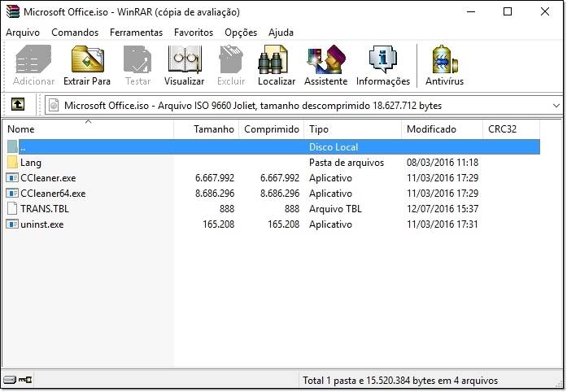567x392 pixels.
Task: Click 'Arquivo TBL' type cell
Action: click(335, 209)
